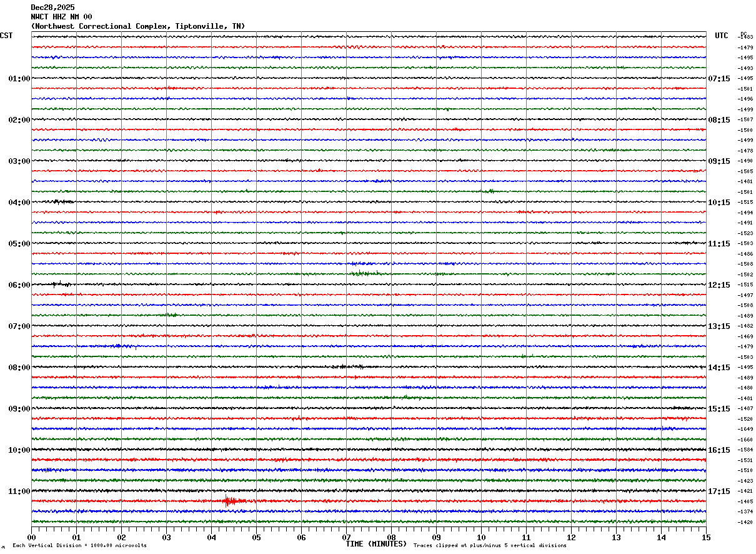The width and height of the screenshot is (756, 554).
Task: Select the 01:00 CST time label
Action: coord(19,79)
